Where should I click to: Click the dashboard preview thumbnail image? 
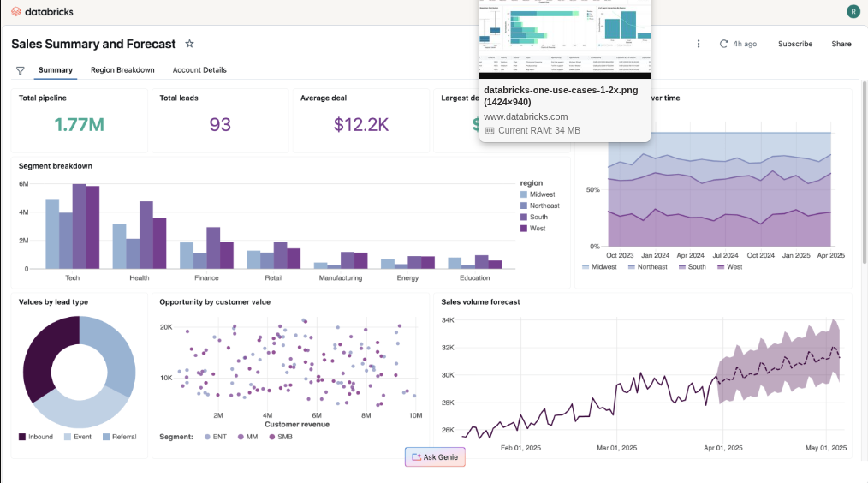pyautogui.click(x=565, y=39)
